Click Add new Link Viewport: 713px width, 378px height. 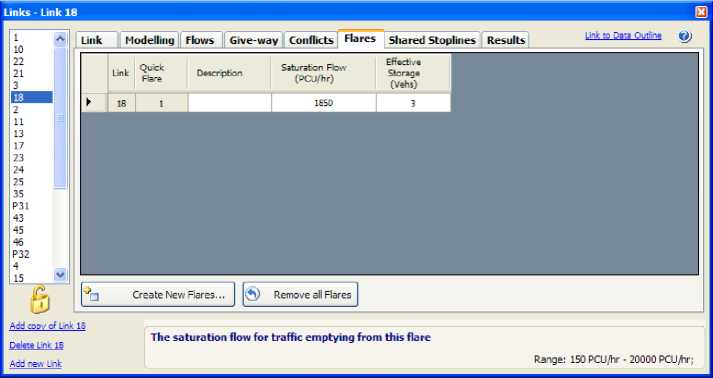[x=35, y=363]
